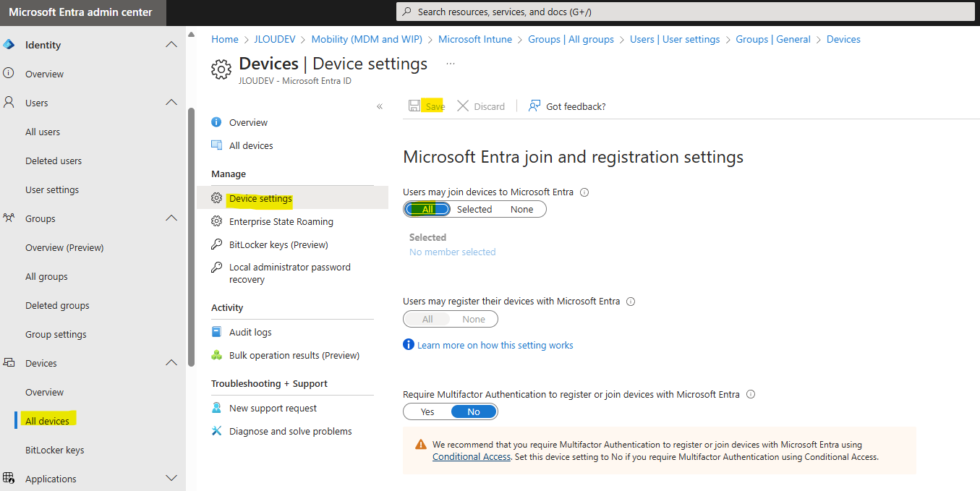Click the Bulk operation results icon
Screen dimensions: 980x491
216,355
